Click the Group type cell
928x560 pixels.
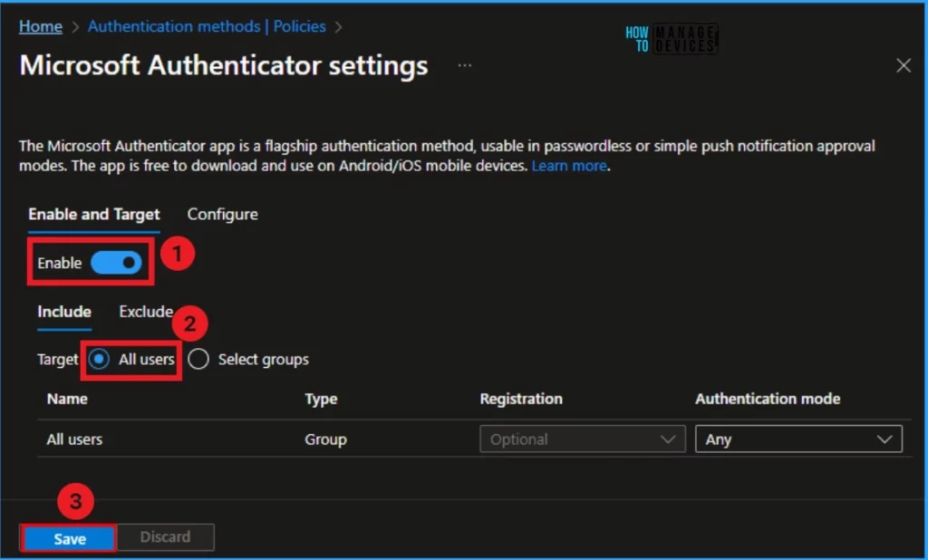tap(325, 439)
